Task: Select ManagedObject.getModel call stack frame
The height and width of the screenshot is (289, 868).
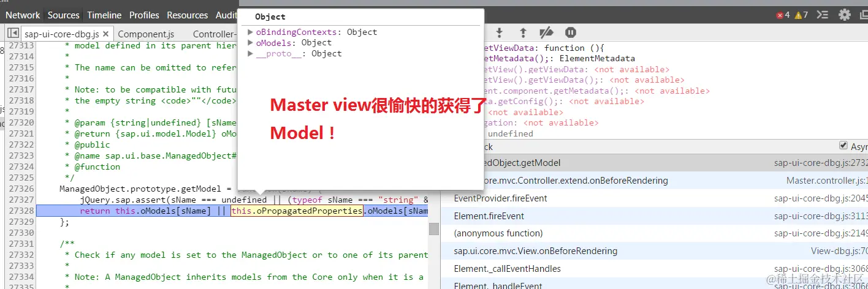Action: (x=654, y=163)
